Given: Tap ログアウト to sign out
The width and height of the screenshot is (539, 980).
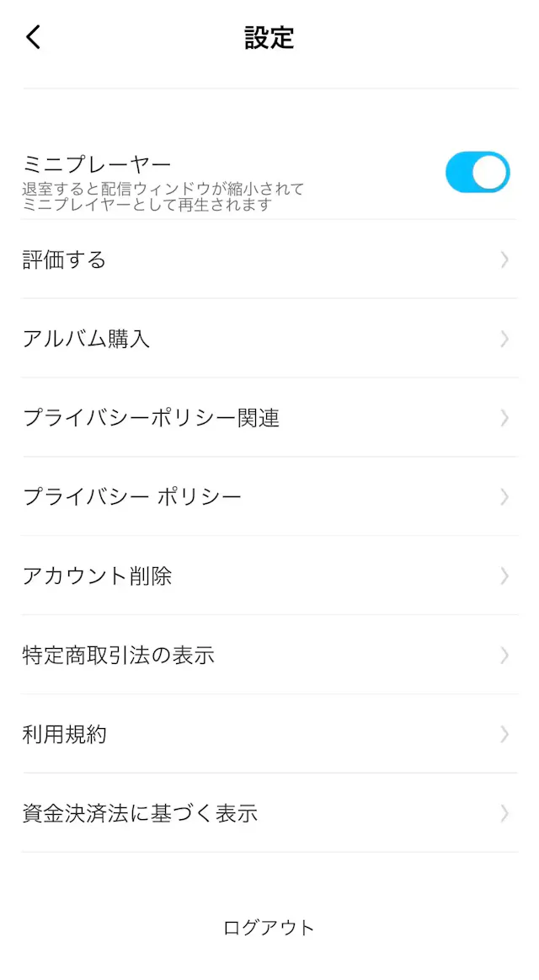Looking at the screenshot, I should (269, 927).
